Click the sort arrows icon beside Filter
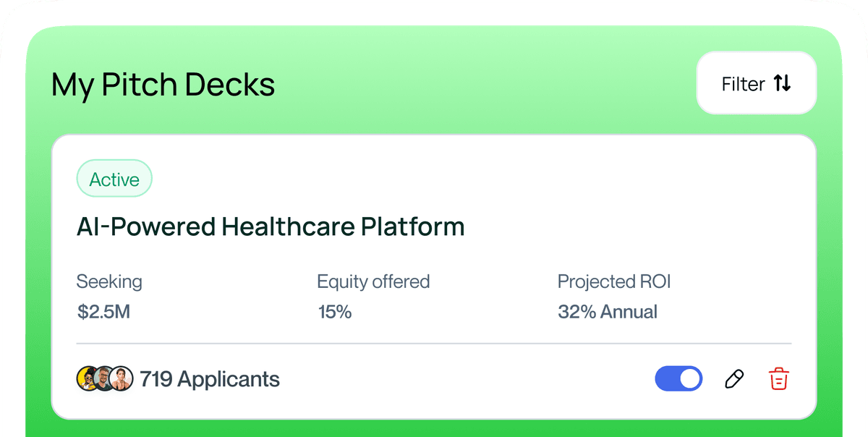Viewport: 868px width, 437px height. coord(782,84)
